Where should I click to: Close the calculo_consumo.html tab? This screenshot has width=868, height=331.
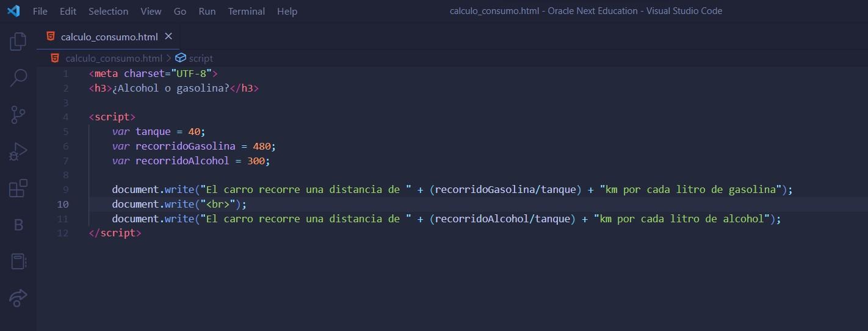[x=169, y=37]
